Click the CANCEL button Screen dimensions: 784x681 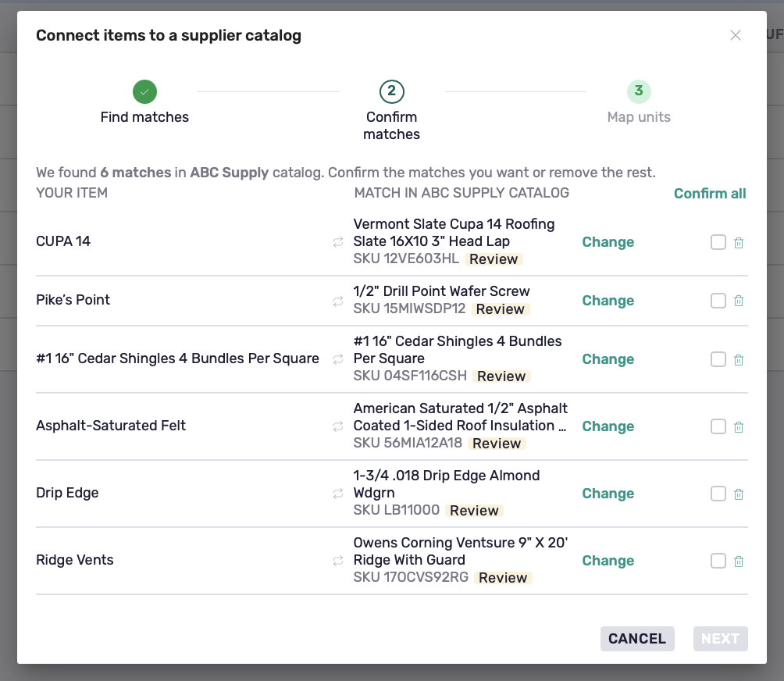637,639
